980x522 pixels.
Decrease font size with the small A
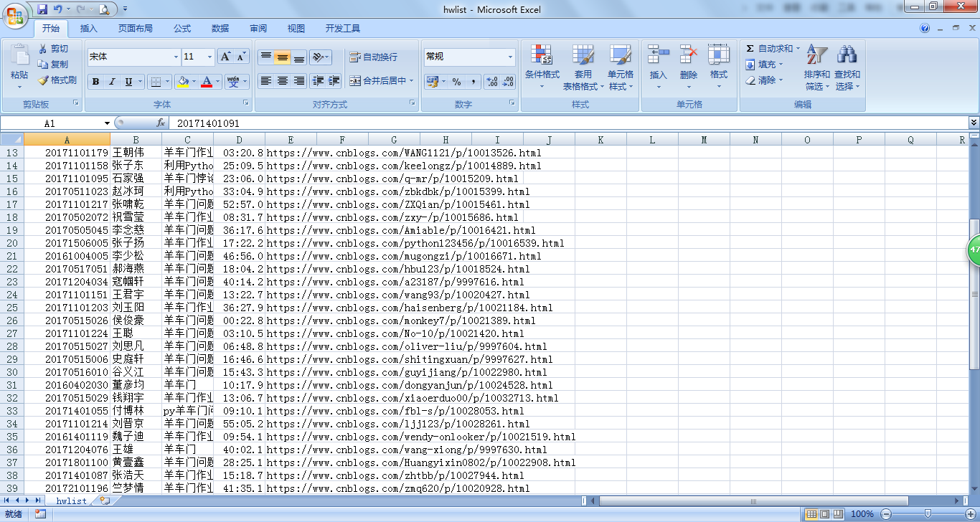(x=241, y=57)
